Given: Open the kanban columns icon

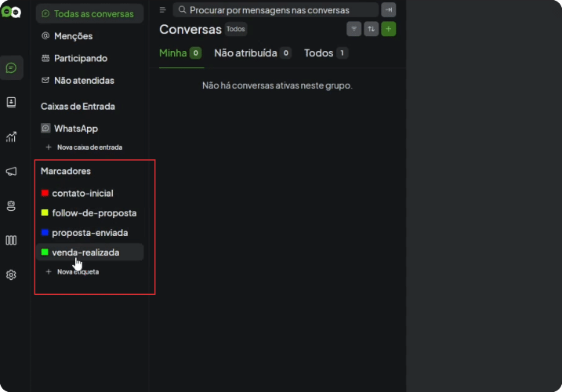Looking at the screenshot, I should coord(11,240).
